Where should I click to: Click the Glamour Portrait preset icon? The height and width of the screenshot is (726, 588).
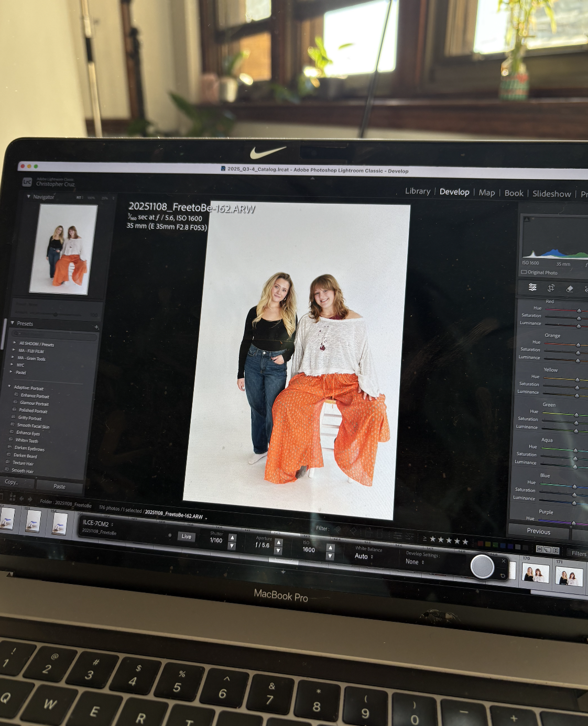point(16,402)
